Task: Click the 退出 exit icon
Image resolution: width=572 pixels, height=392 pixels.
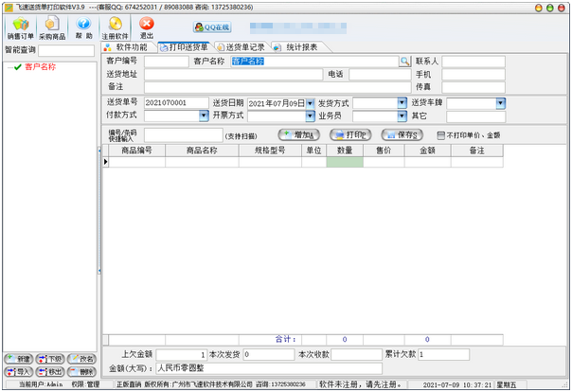Action: (146, 27)
